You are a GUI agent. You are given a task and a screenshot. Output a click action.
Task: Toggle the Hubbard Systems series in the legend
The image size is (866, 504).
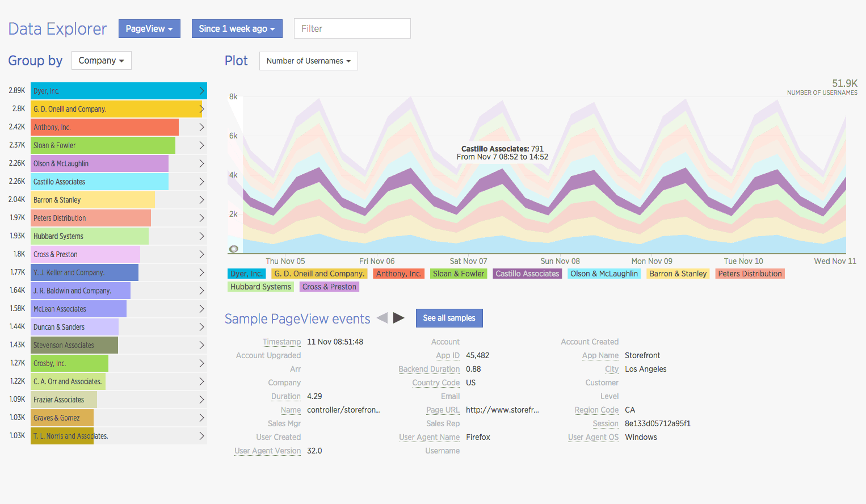(260, 287)
